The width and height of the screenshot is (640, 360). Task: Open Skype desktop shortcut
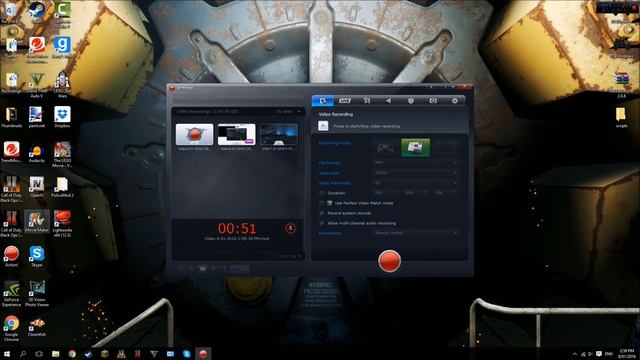pos(37,256)
